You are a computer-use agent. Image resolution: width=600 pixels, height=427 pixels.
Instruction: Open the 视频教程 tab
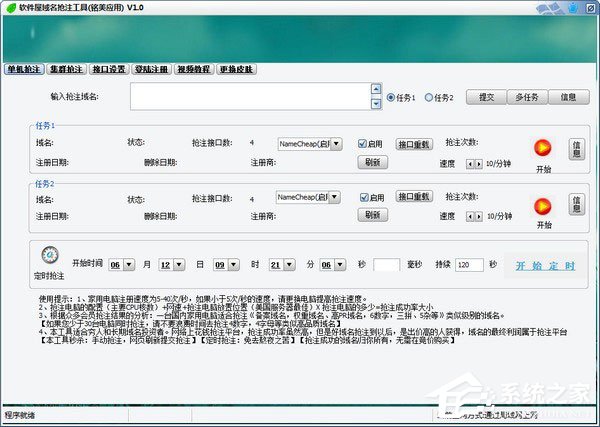(x=195, y=69)
